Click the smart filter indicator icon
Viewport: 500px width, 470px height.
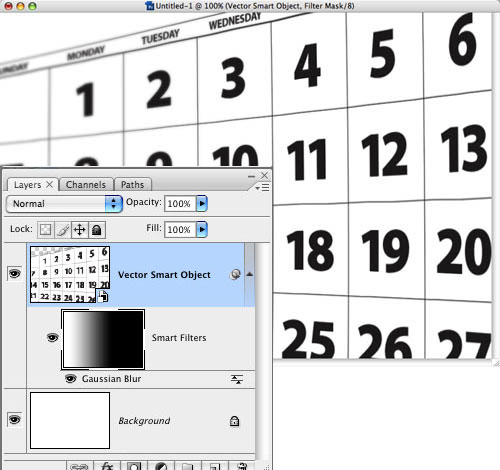tap(235, 274)
